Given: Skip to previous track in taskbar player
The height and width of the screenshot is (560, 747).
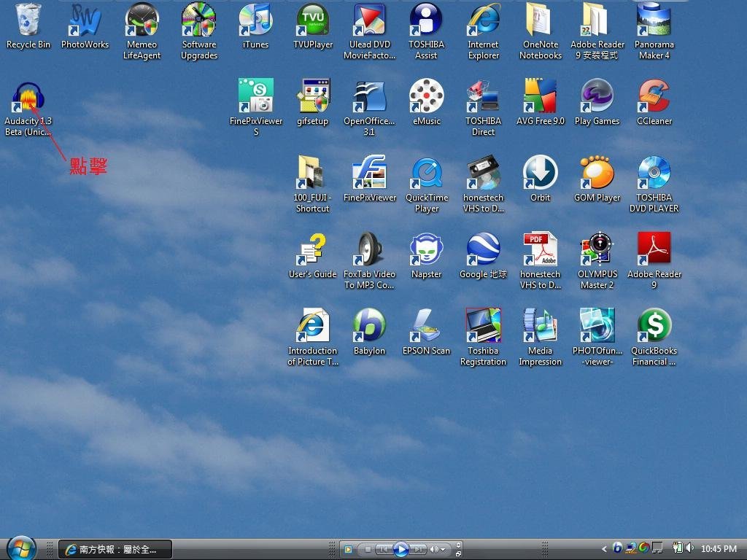Looking at the screenshot, I should tap(384, 549).
